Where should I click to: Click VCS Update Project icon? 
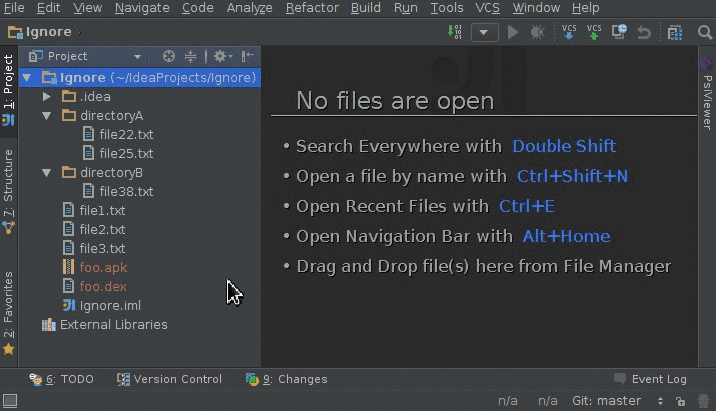[569, 32]
